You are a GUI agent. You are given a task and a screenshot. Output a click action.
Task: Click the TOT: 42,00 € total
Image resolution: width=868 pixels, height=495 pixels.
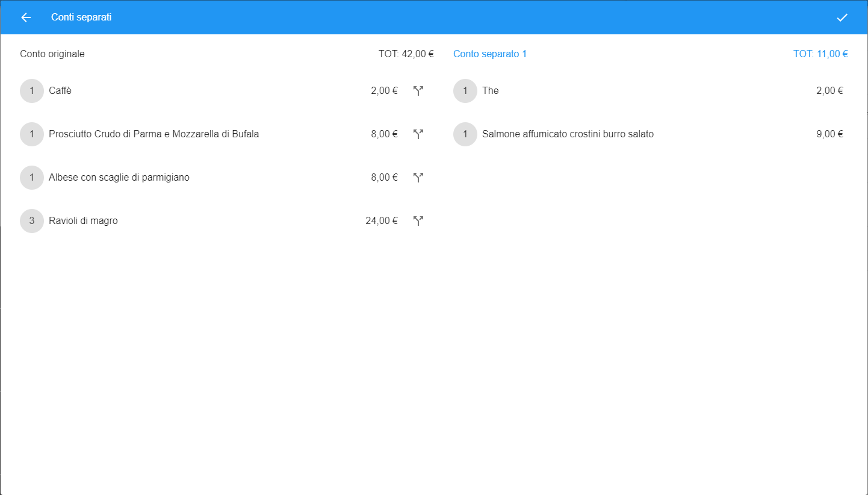coord(406,54)
